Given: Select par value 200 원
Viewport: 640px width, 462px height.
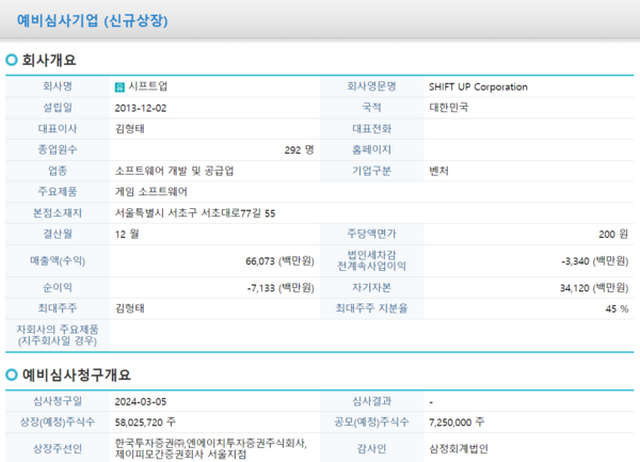Looking at the screenshot, I should click(613, 234).
